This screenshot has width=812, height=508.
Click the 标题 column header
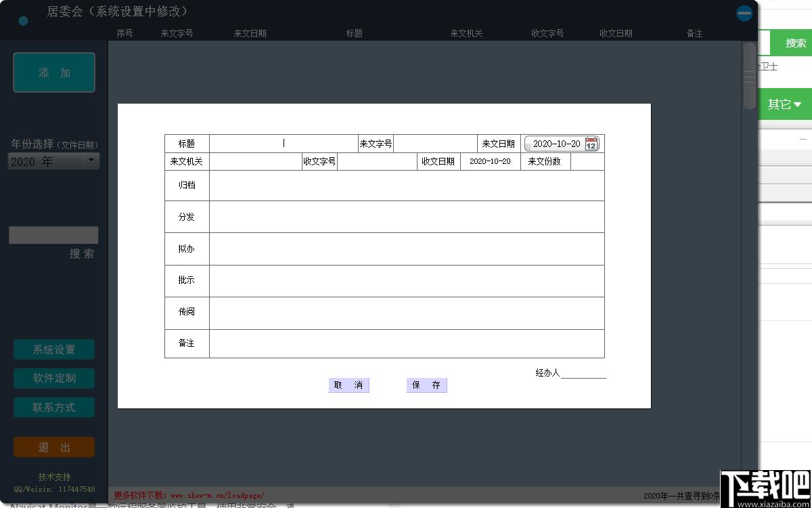(355, 33)
